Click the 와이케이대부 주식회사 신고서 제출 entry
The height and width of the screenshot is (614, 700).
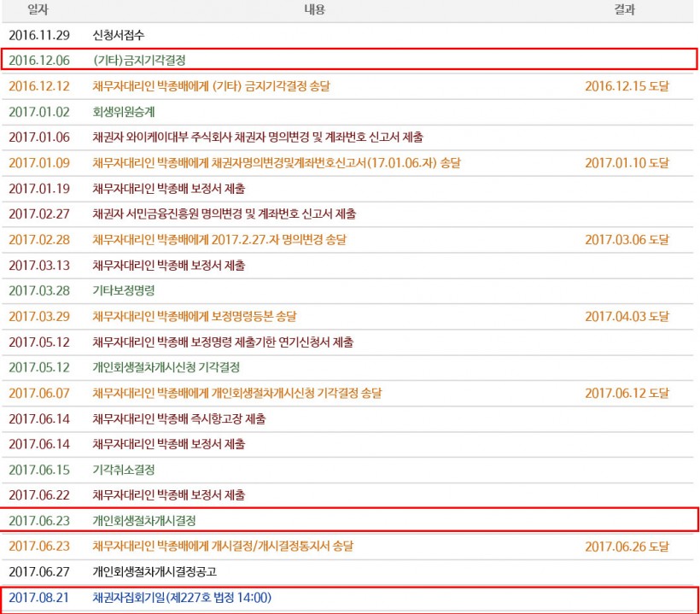point(258,137)
